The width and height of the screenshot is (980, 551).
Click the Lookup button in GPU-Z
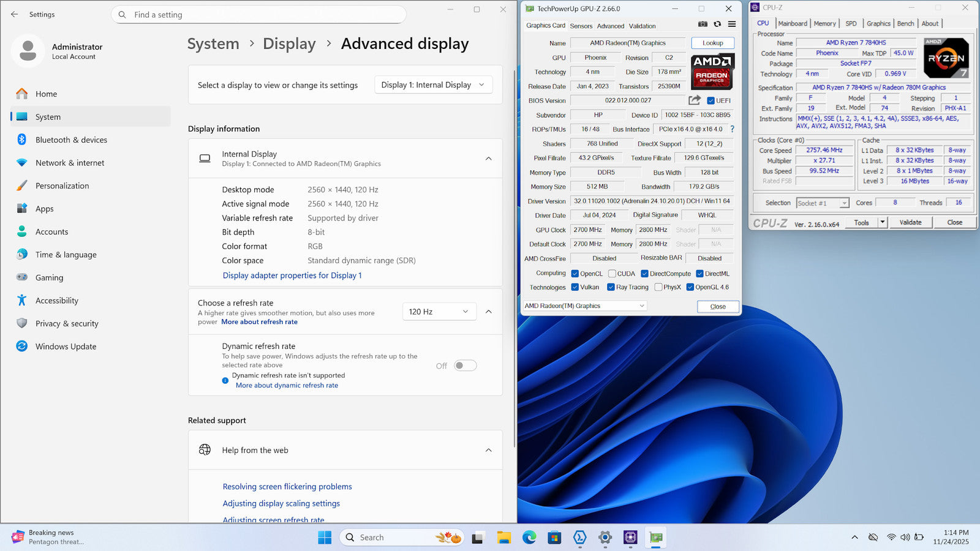coord(712,43)
